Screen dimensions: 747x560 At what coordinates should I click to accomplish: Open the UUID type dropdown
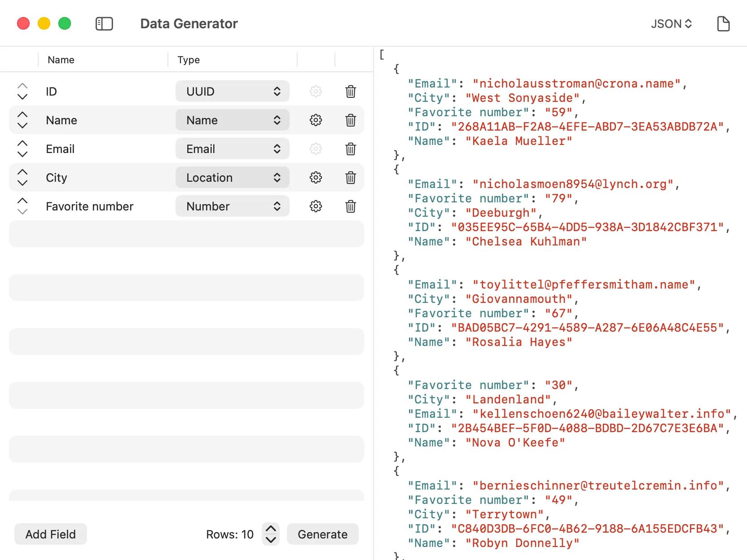tap(232, 91)
